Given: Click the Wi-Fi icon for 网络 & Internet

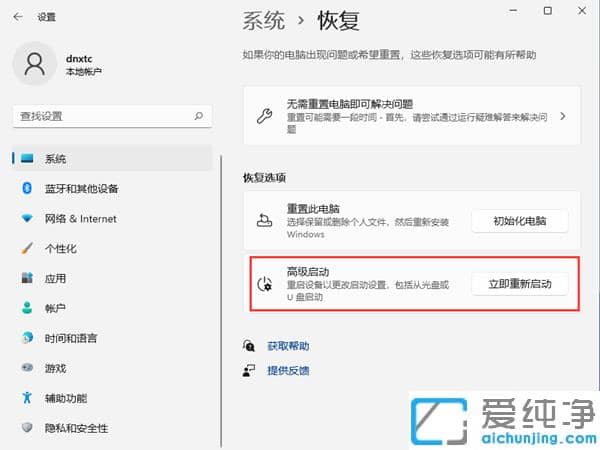Looking at the screenshot, I should tap(27, 218).
